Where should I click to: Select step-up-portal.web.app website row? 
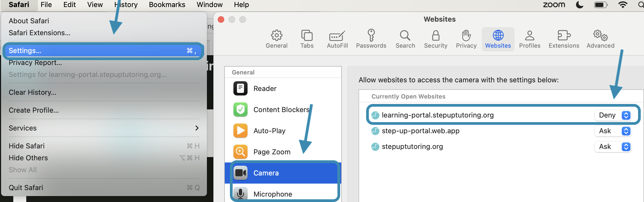tap(502, 131)
